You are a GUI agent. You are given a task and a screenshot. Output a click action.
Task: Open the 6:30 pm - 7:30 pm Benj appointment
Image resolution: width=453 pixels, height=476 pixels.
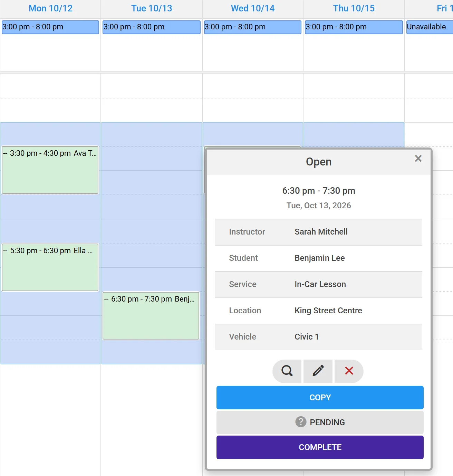click(151, 316)
